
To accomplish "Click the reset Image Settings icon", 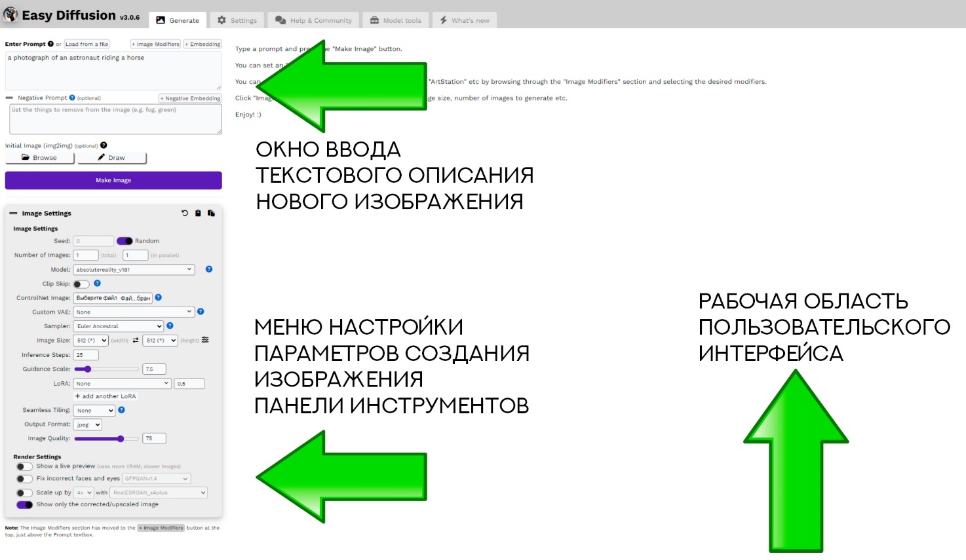I will 185,214.
